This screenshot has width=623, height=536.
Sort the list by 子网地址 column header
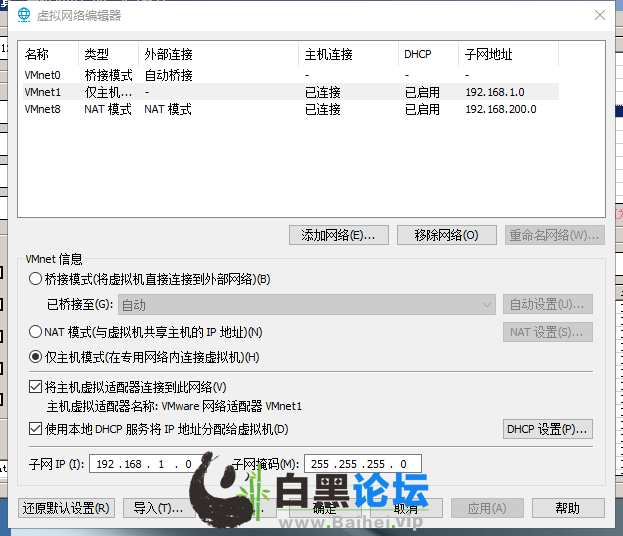[488, 54]
